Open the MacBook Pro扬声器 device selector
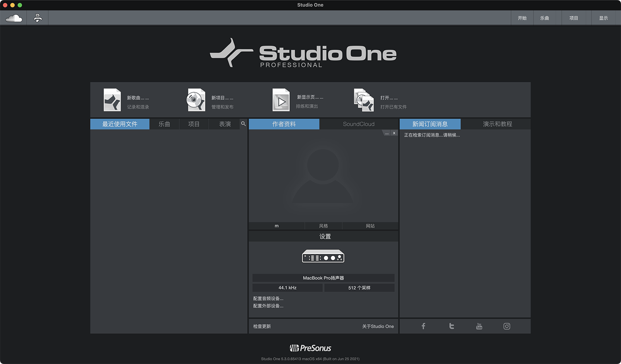 point(323,278)
